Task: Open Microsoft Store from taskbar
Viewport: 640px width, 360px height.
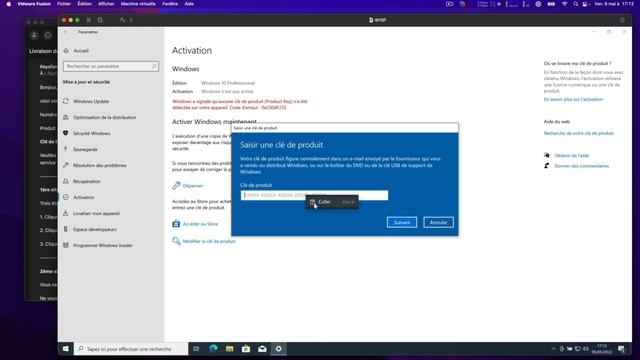Action: [246, 349]
